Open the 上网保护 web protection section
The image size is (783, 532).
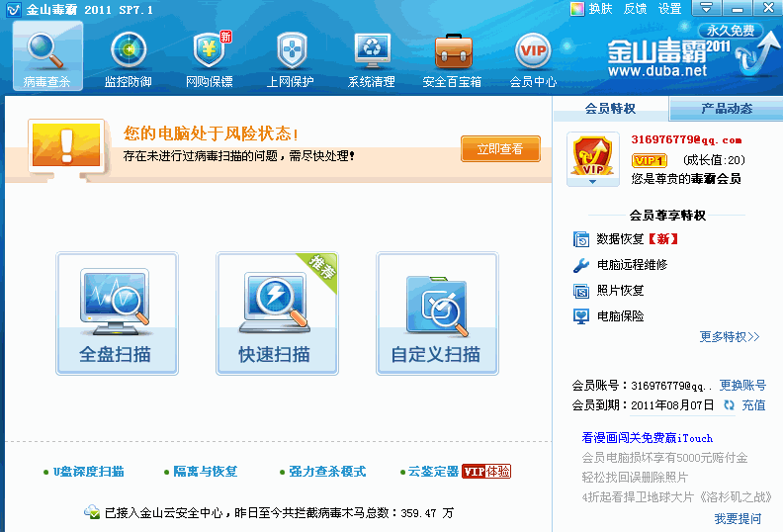tap(290, 59)
